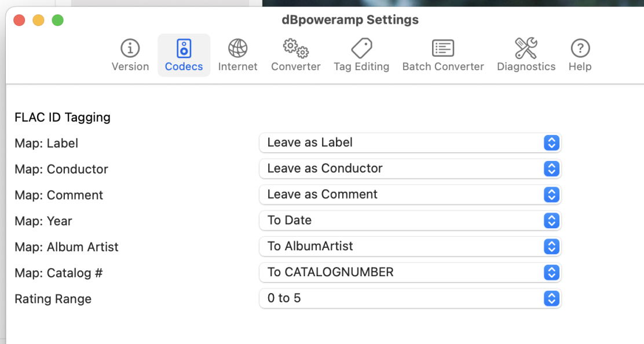Change the Map: Year 'To Date' dropdown
The height and width of the screenshot is (344, 644).
pos(410,221)
